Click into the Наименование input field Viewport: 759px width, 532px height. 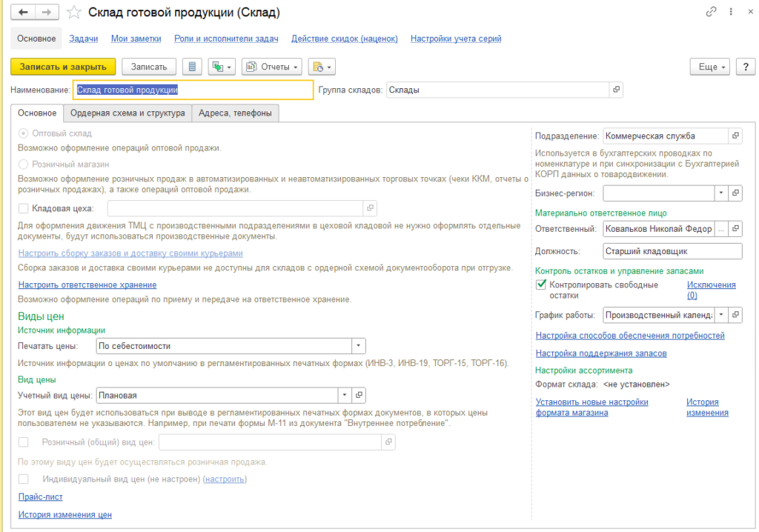tap(193, 90)
